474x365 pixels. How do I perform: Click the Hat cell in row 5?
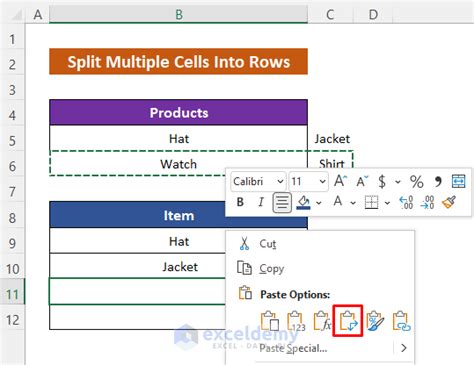(x=178, y=139)
